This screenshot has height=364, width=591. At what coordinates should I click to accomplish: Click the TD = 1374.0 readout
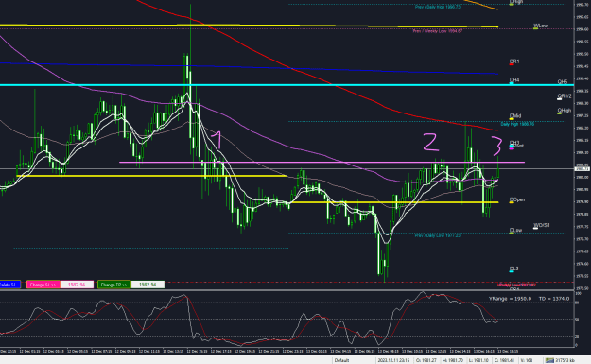(x=554, y=299)
